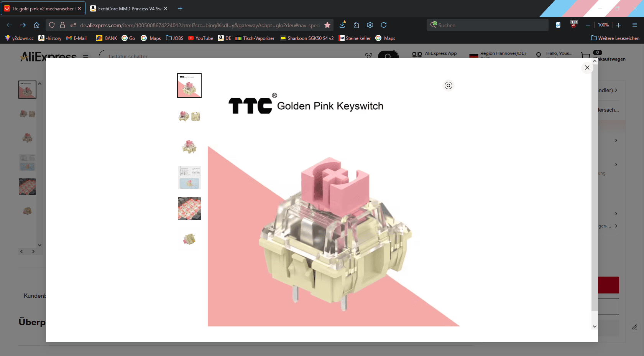Viewport: 644px width, 356px height.
Task: Open the YouTube bookmark
Action: [x=200, y=38]
